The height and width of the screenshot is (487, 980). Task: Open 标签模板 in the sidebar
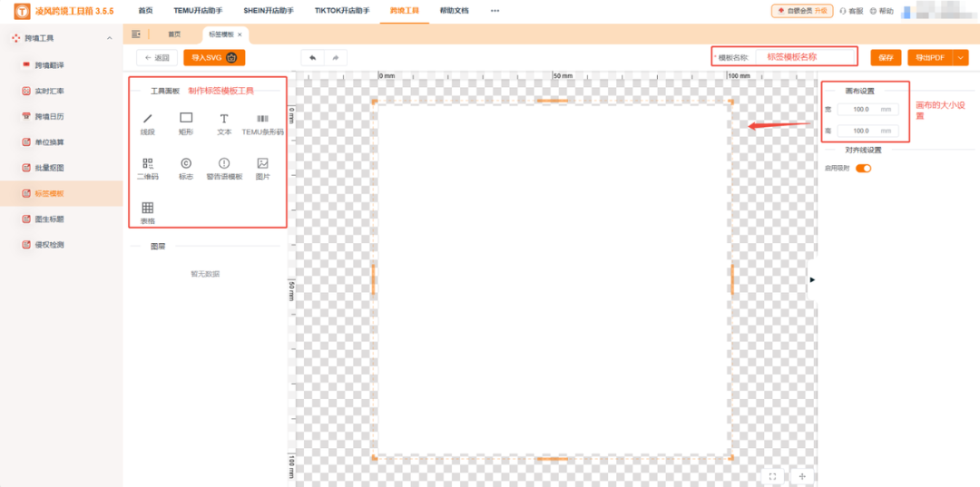pos(62,193)
